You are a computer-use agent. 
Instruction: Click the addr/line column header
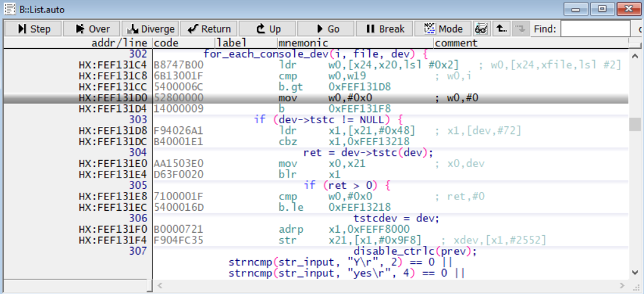click(x=120, y=43)
